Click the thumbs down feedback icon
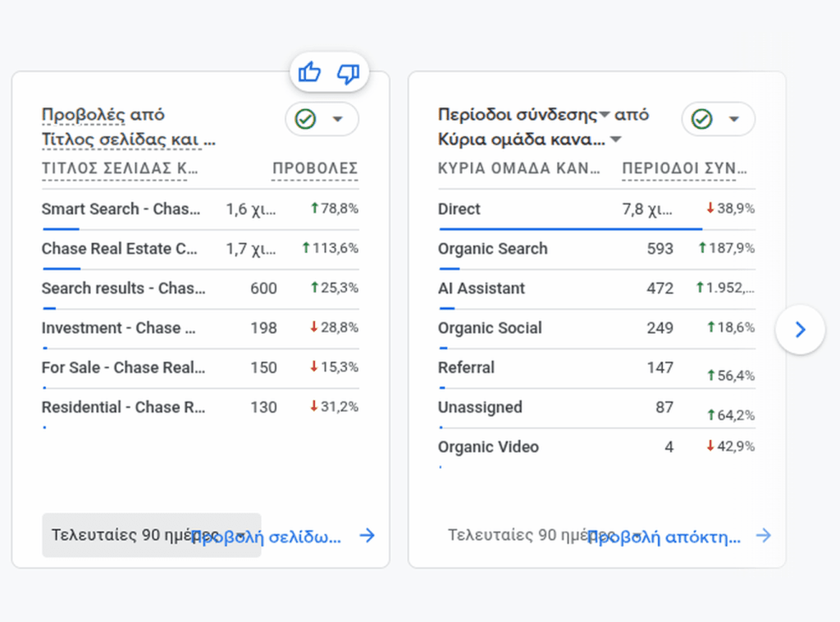The height and width of the screenshot is (622, 840). [348, 73]
